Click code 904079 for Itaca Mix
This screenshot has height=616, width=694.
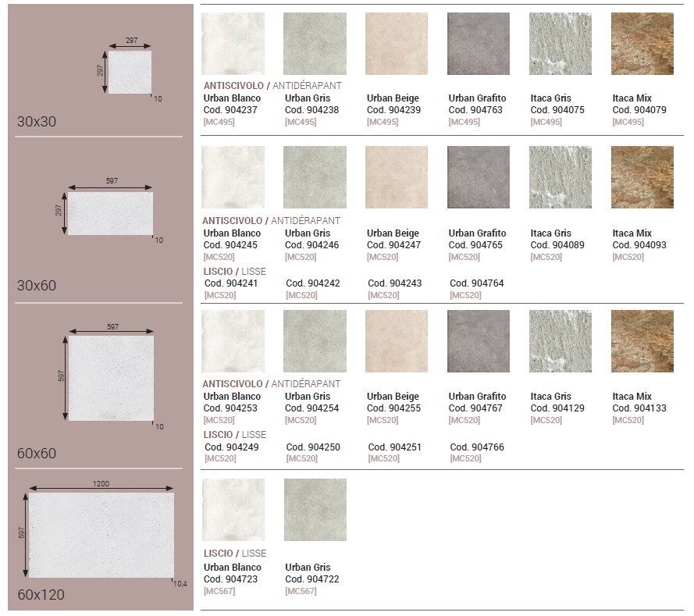point(639,110)
